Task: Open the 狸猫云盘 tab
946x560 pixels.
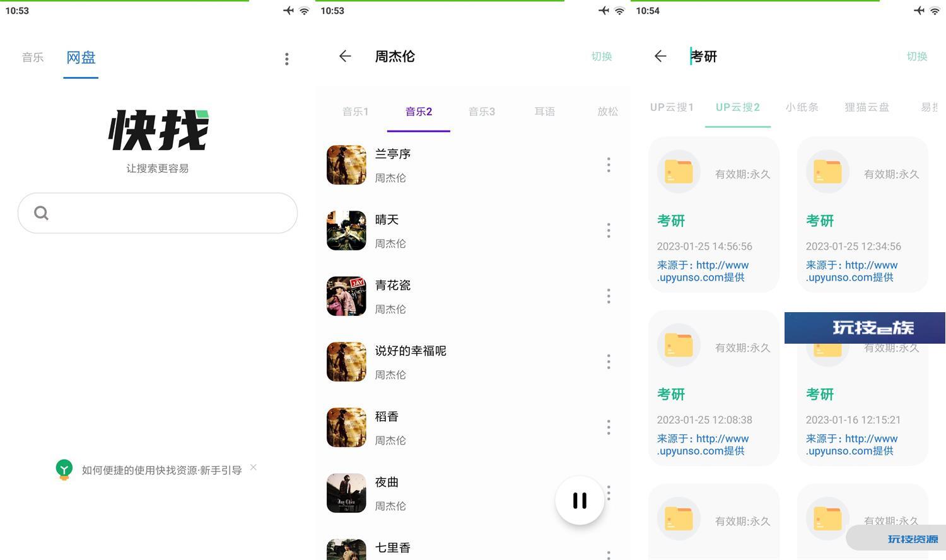Action: (x=867, y=107)
